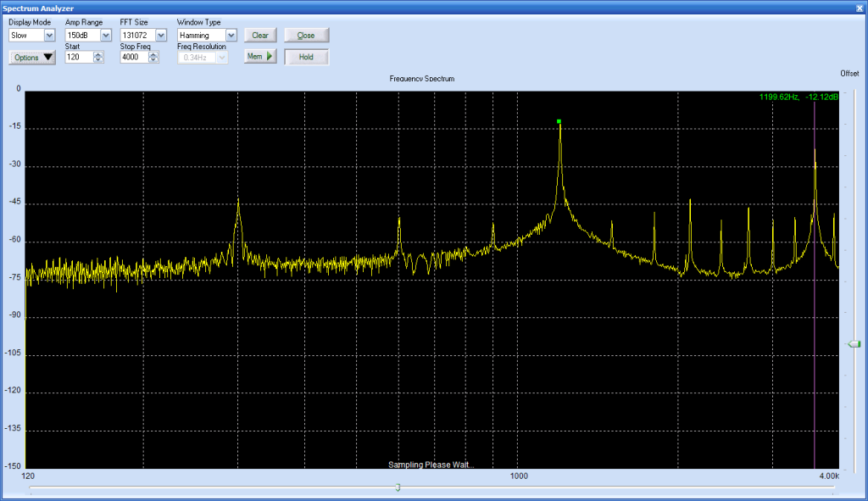Image resolution: width=868 pixels, height=501 pixels.
Task: Decrease Start frequency with down arrow
Action: (x=98, y=60)
